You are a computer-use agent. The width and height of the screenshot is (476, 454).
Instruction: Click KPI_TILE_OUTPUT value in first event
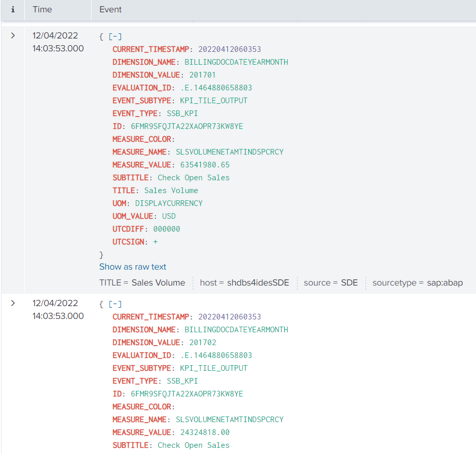click(x=213, y=101)
